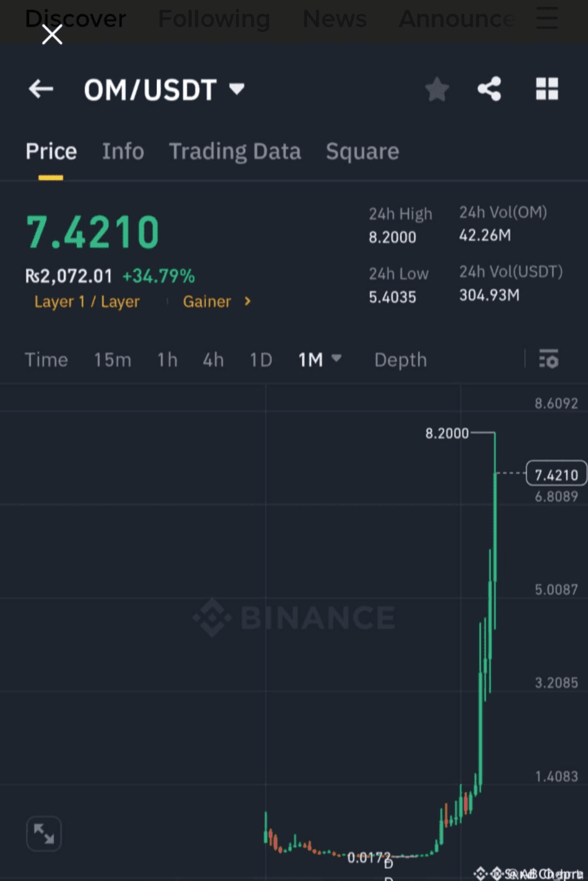Toggle the favorite star for OM/USDT
The height and width of the screenshot is (881, 588).
437,89
